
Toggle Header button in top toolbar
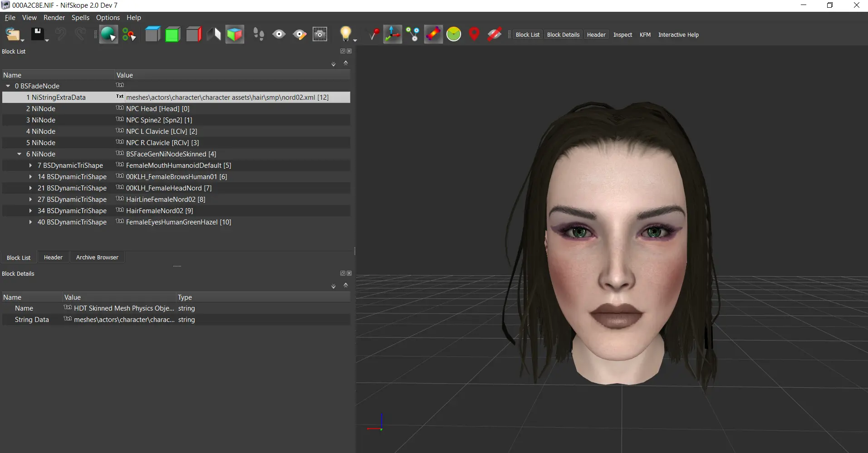click(x=596, y=34)
